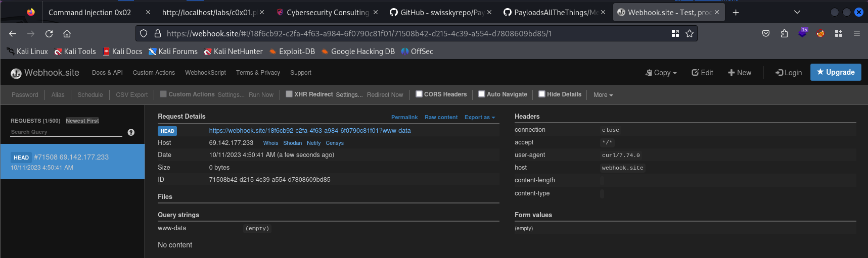Open Custom Actions in top navigation
This screenshot has height=258, width=868.
point(154,73)
